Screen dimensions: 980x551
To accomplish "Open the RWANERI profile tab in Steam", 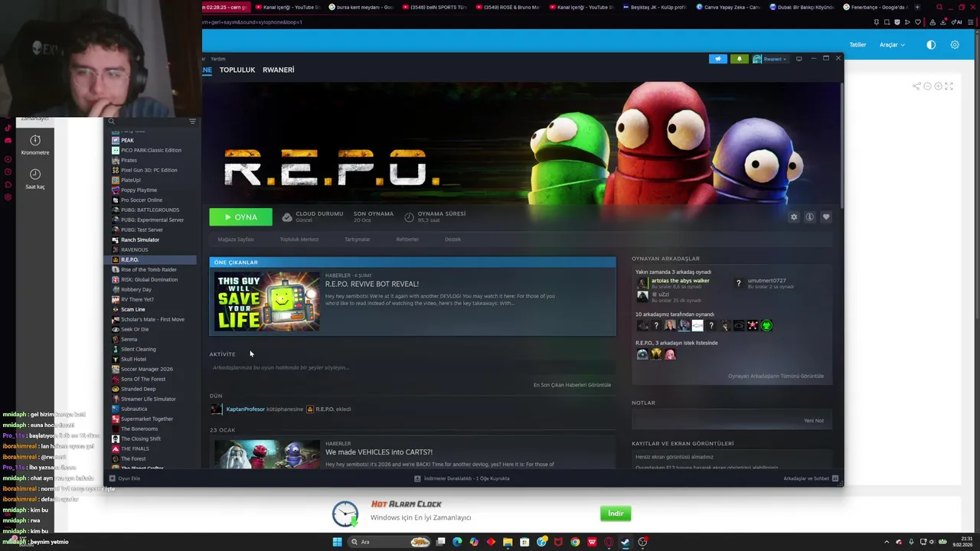I will (x=278, y=70).
